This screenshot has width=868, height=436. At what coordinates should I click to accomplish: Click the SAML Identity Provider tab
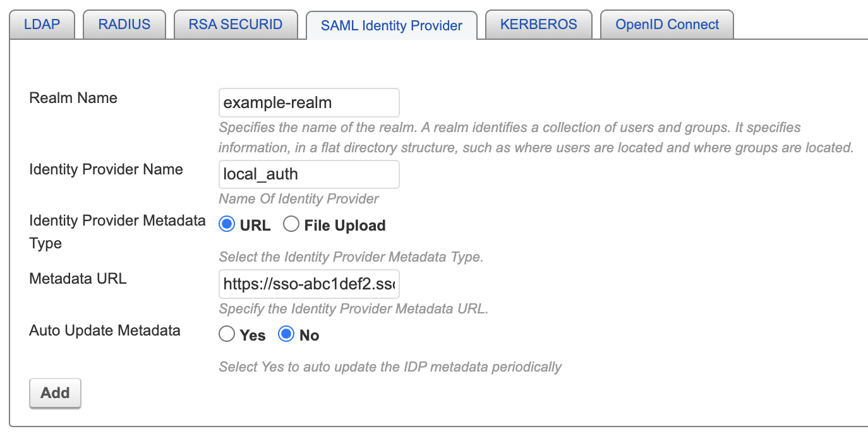pyautogui.click(x=392, y=25)
